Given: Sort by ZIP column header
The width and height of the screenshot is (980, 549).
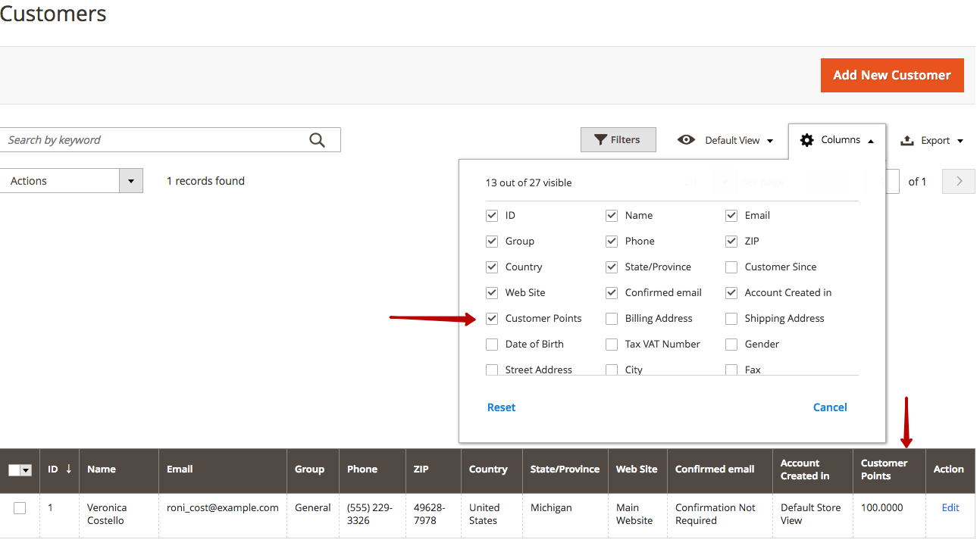Looking at the screenshot, I should (434, 469).
